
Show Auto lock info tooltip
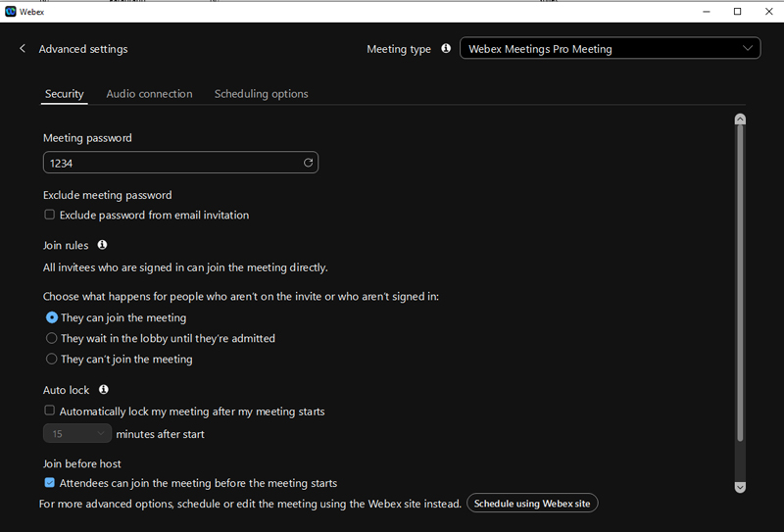pos(104,390)
